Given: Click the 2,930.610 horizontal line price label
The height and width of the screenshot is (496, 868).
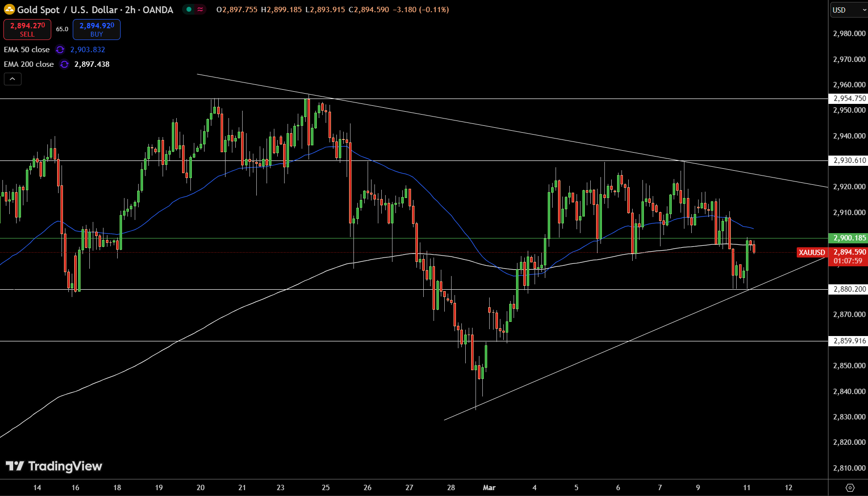Looking at the screenshot, I should tap(848, 160).
